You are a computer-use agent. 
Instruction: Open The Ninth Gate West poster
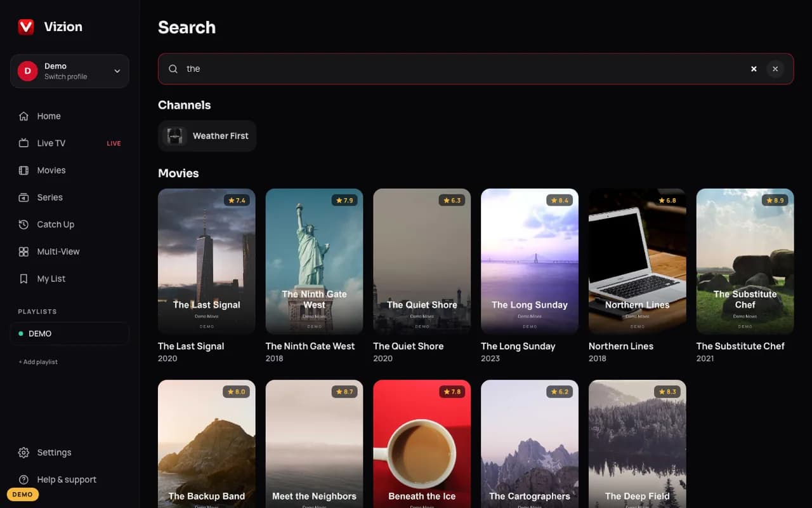coord(315,262)
